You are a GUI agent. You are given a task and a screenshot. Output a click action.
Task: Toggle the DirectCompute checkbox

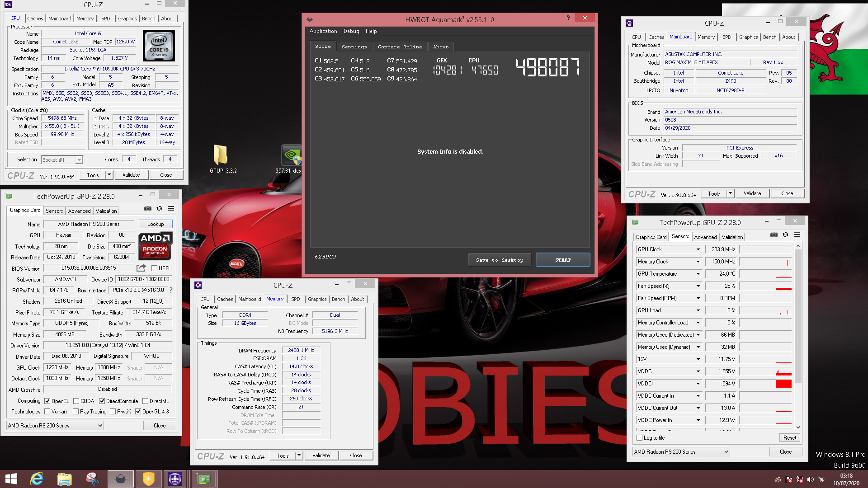point(102,401)
